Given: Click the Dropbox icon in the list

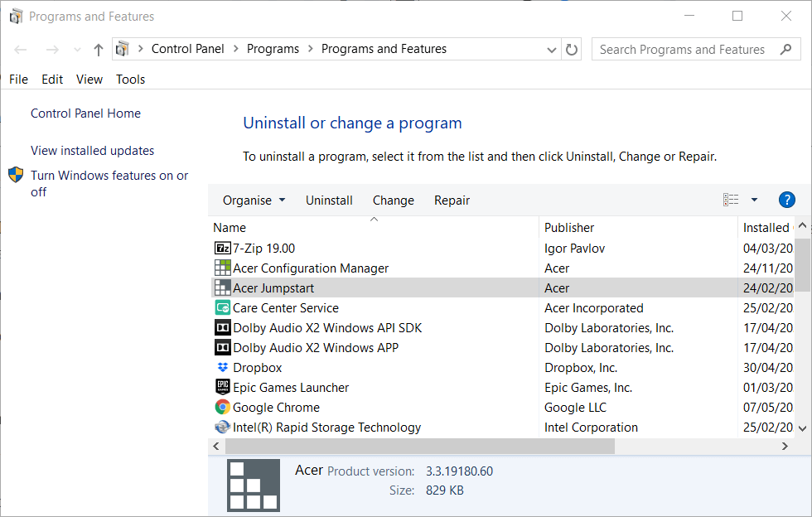Looking at the screenshot, I should click(222, 367).
